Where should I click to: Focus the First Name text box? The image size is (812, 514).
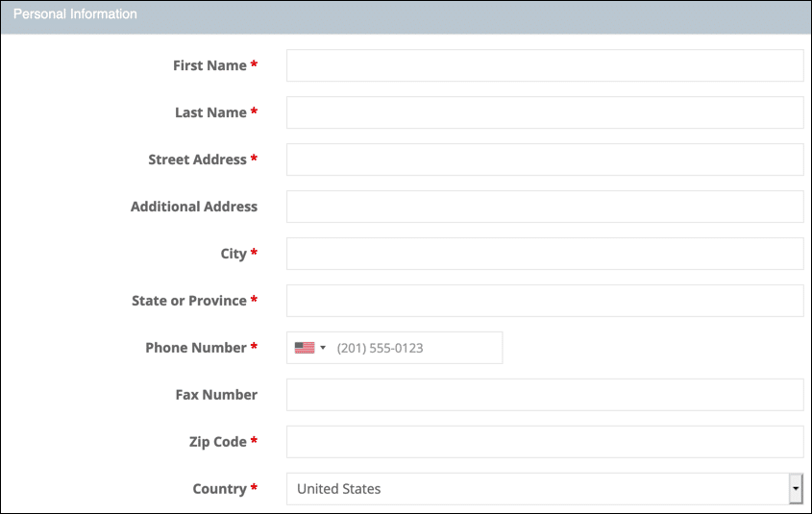coord(544,65)
